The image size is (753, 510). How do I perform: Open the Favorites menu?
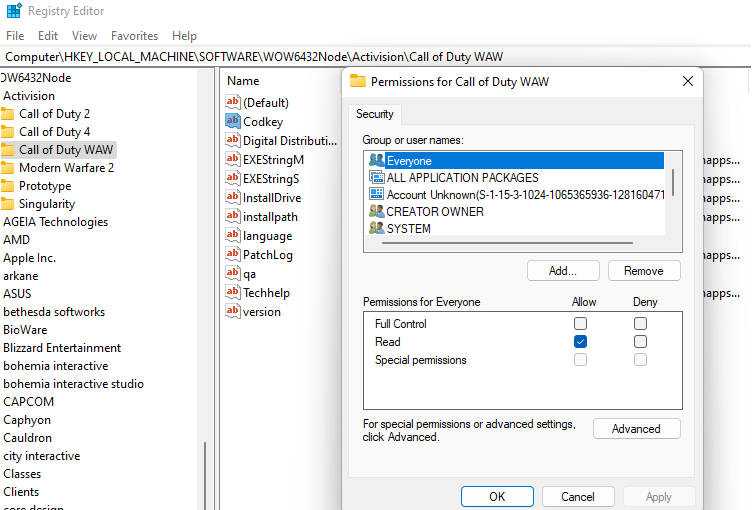coord(134,36)
